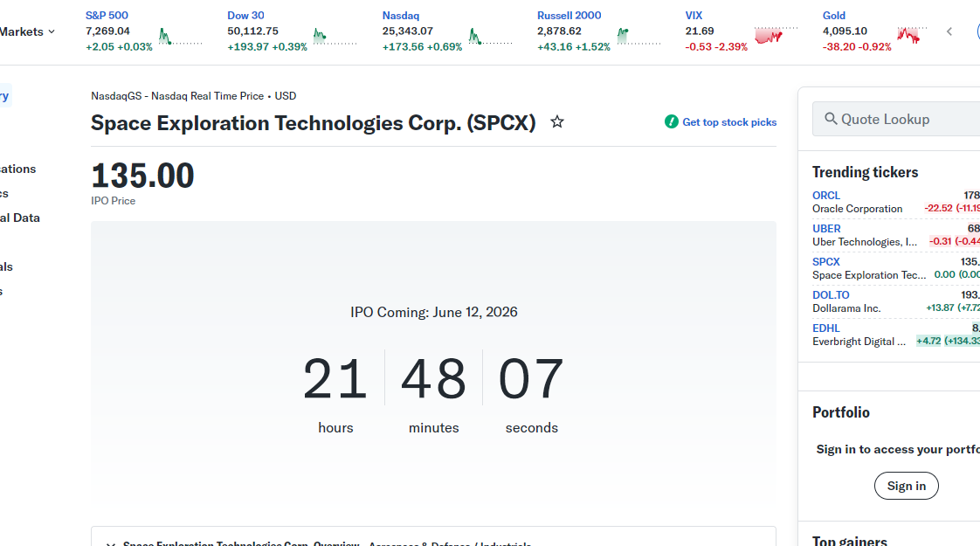Open trending ticker SPCX
Screen dimensions: 980x546
coord(826,261)
